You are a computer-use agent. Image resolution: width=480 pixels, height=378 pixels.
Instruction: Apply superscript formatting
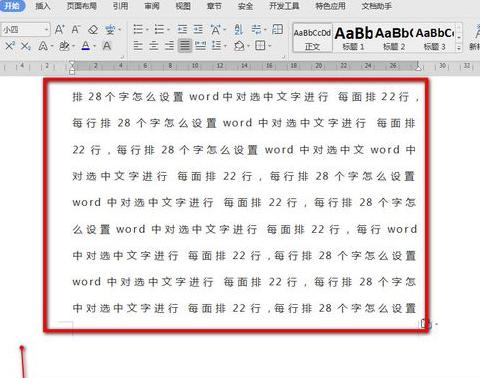[x=10, y=45]
